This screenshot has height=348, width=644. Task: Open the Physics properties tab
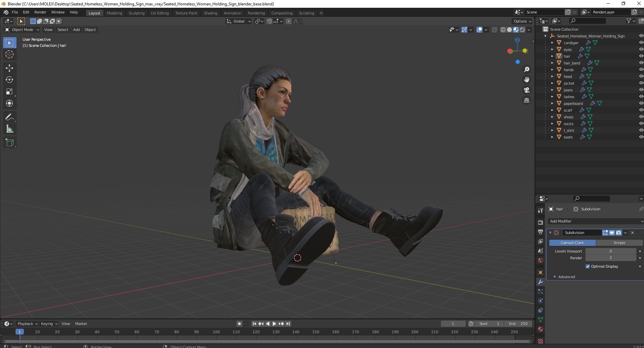point(540,301)
